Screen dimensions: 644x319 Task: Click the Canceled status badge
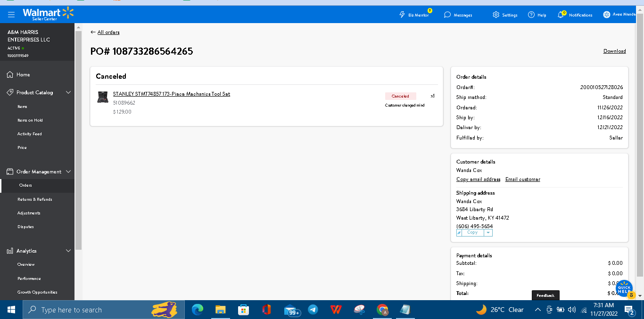pyautogui.click(x=401, y=96)
